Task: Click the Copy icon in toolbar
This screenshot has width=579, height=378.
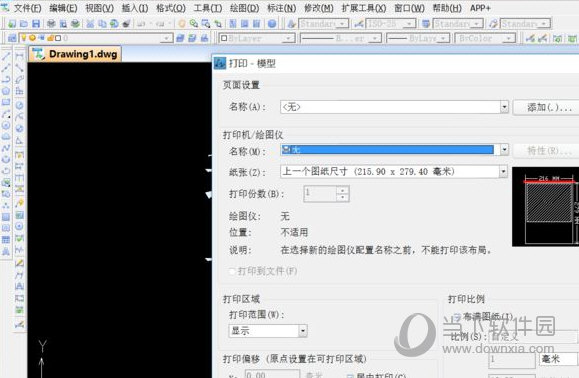Action: click(x=102, y=24)
